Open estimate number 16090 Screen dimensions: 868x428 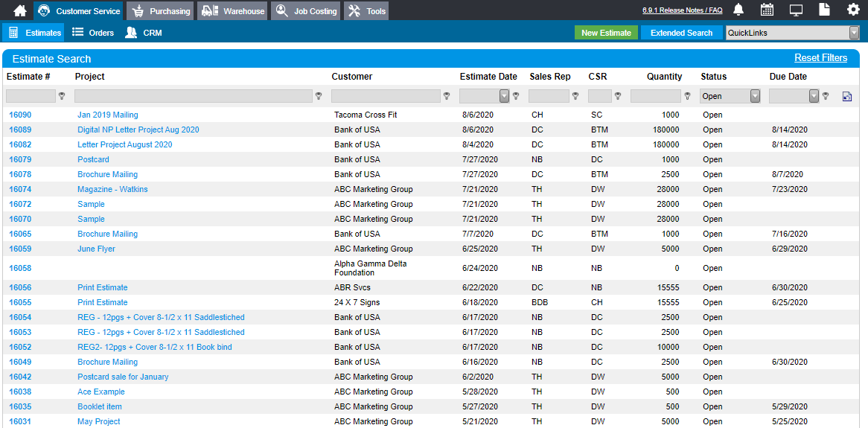(x=21, y=115)
